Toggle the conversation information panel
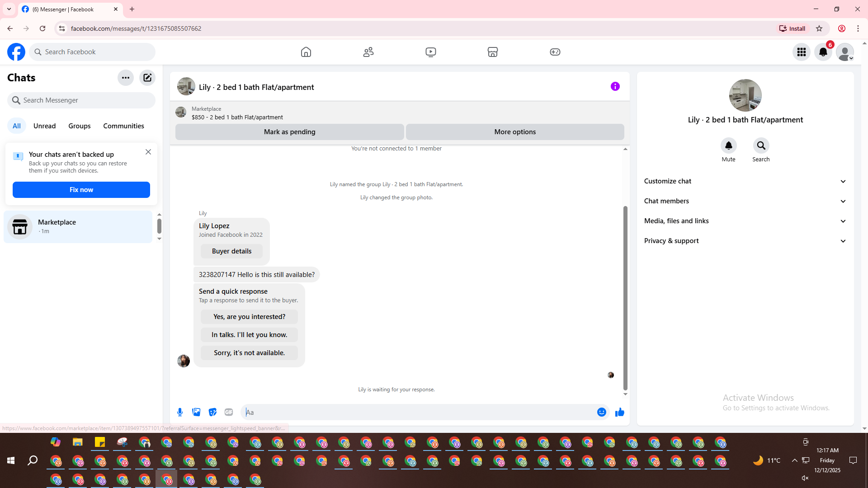Viewport: 868px width, 488px height. [x=615, y=86]
